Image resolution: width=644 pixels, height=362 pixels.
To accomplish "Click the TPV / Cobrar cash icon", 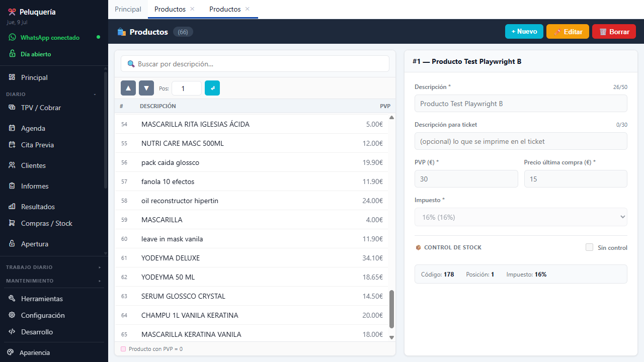I will (x=12, y=108).
